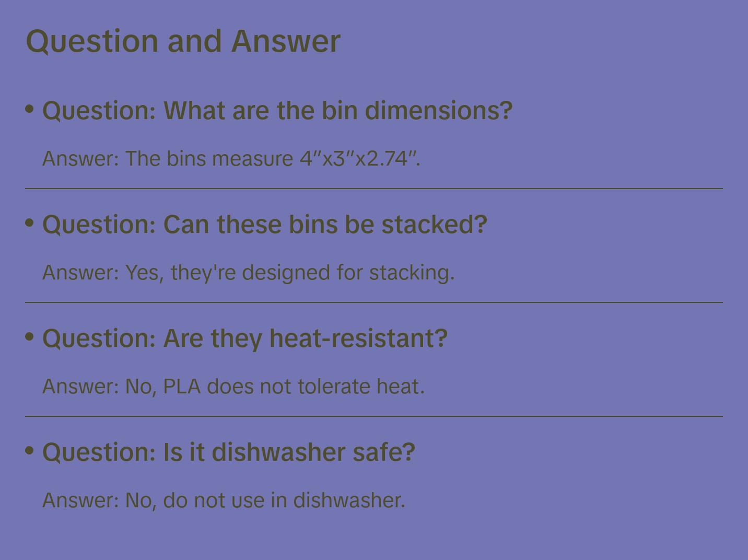Screen dimensions: 748x560
Task: Select "Question: Are they heat-resistant?"
Action: click(244, 339)
